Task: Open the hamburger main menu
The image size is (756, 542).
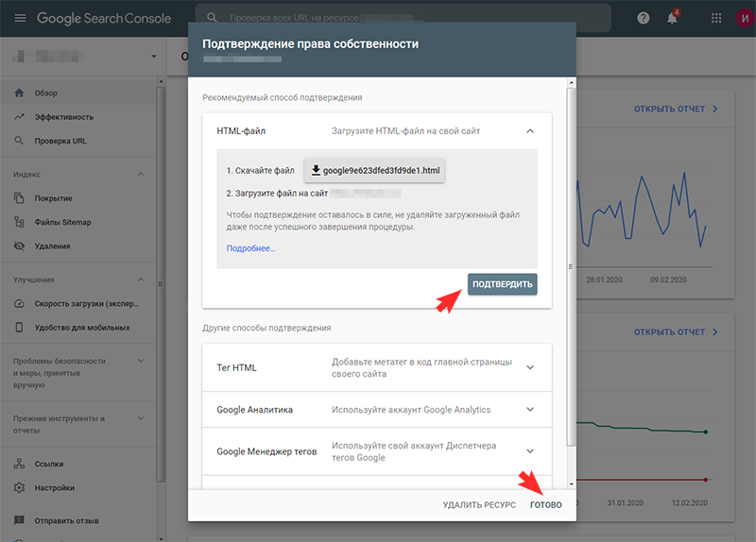Action: pyautogui.click(x=19, y=18)
